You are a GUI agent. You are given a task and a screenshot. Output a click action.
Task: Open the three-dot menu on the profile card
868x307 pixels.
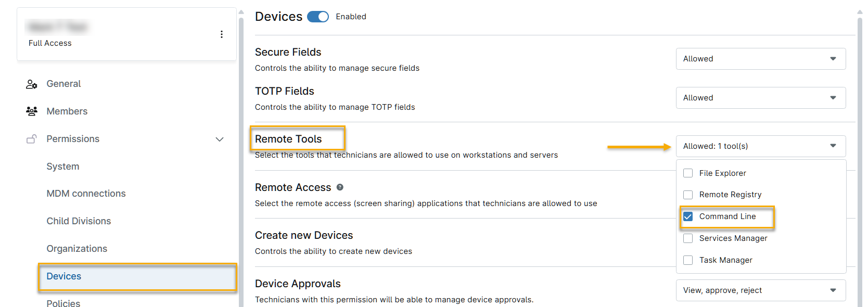[x=222, y=34]
